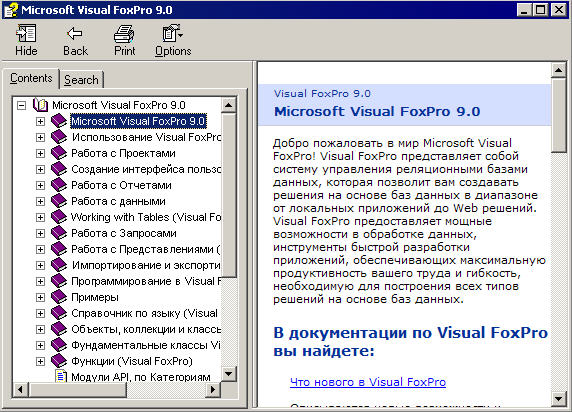This screenshot has height=412, width=572.
Task: Click the book icon for Программирование в Visual
Action: click(59, 281)
